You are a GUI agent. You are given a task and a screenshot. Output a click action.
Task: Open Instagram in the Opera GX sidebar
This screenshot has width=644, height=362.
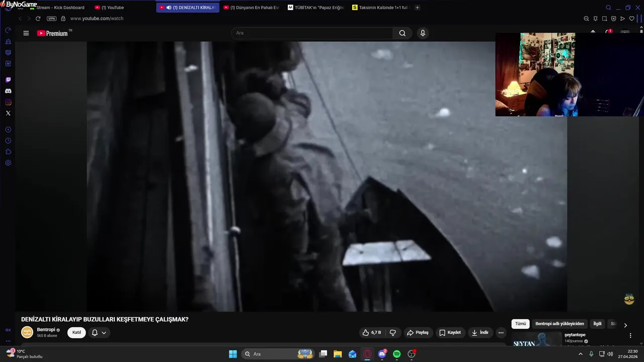(x=8, y=102)
